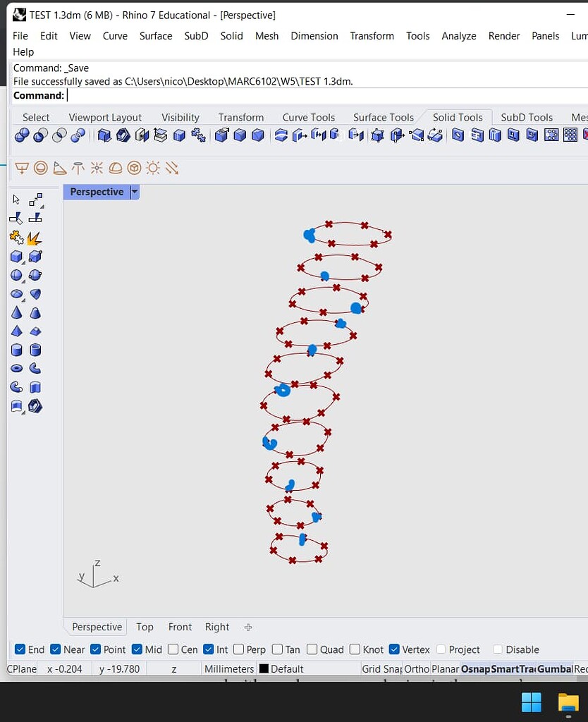Click the Default layer color swatch
588x722 pixels.
click(265, 668)
